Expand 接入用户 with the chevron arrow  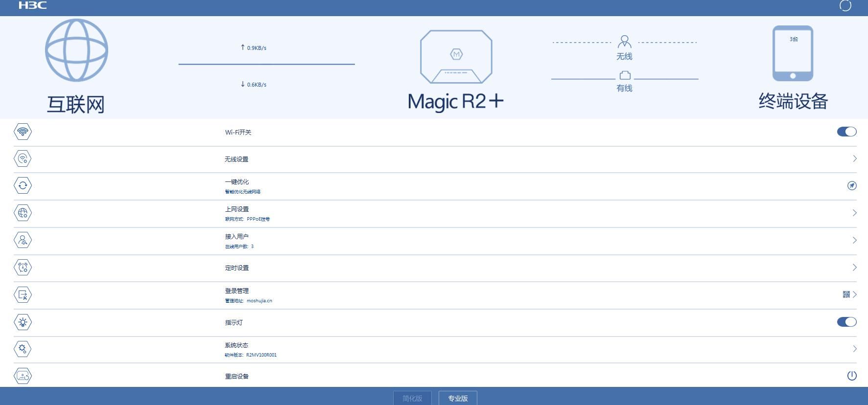[x=854, y=240]
